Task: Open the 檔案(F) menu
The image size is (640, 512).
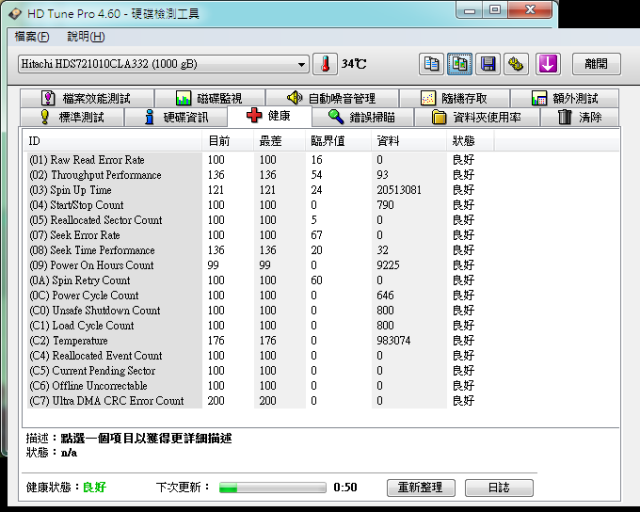Action: tap(32, 37)
